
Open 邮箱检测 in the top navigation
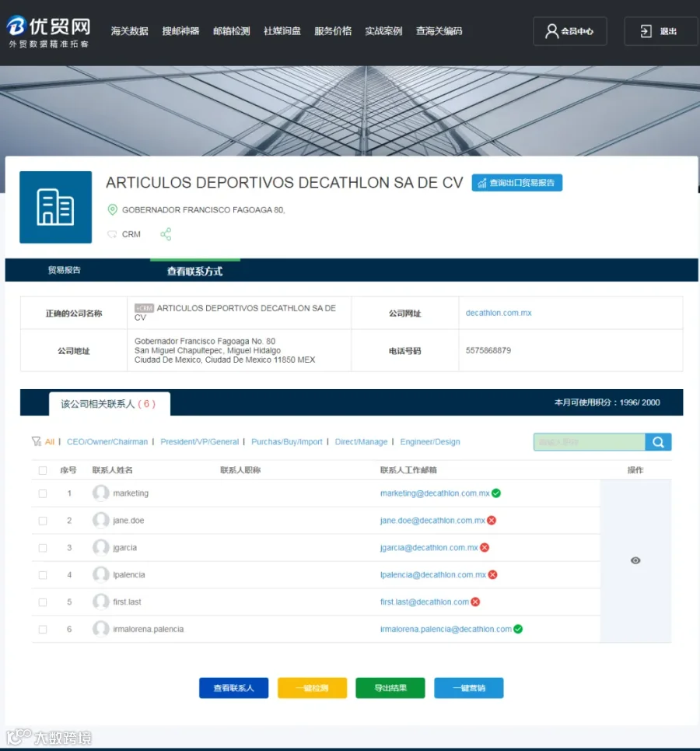tap(231, 31)
